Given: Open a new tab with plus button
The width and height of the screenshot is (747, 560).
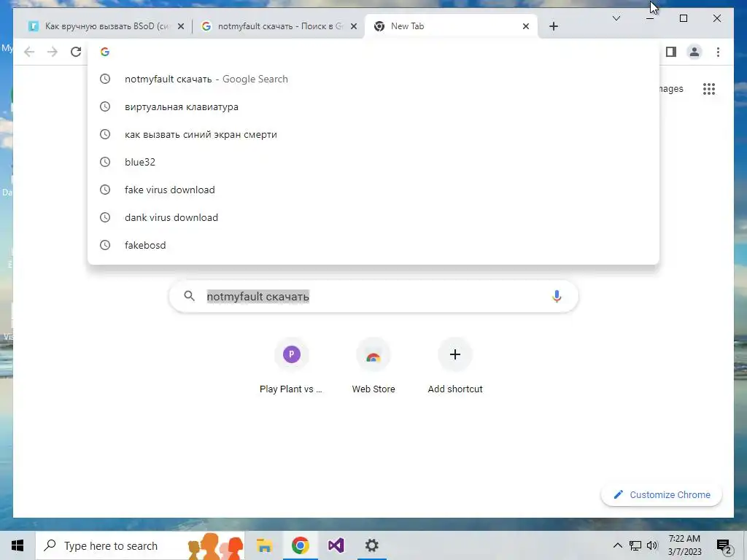Looking at the screenshot, I should [553, 26].
